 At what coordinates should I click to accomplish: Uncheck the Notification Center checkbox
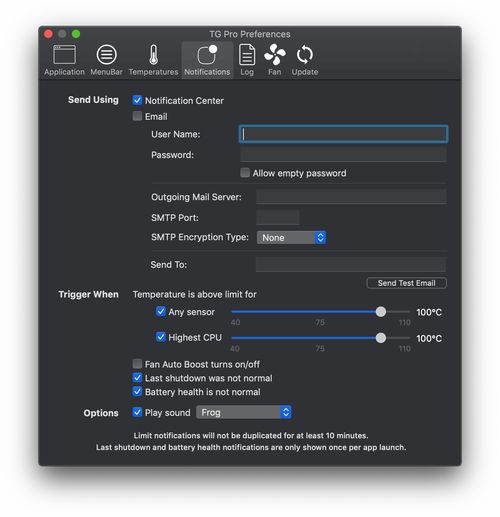tap(137, 100)
